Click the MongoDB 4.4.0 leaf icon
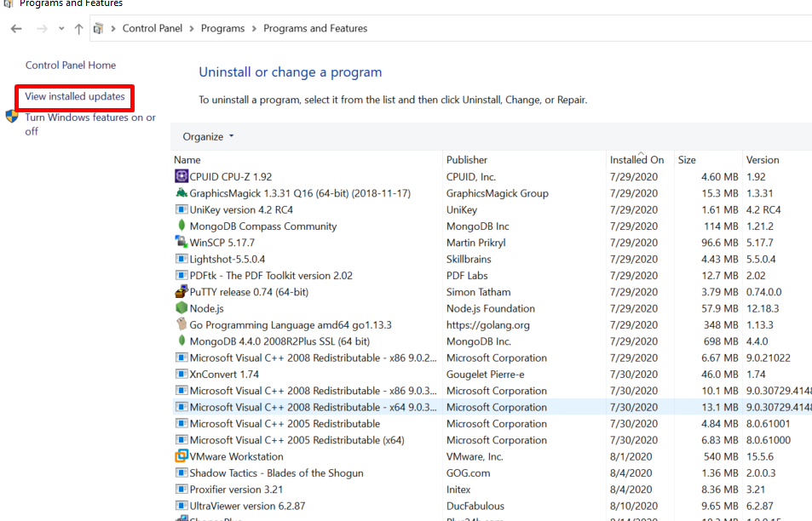The height and width of the screenshot is (521, 812). [x=181, y=341]
